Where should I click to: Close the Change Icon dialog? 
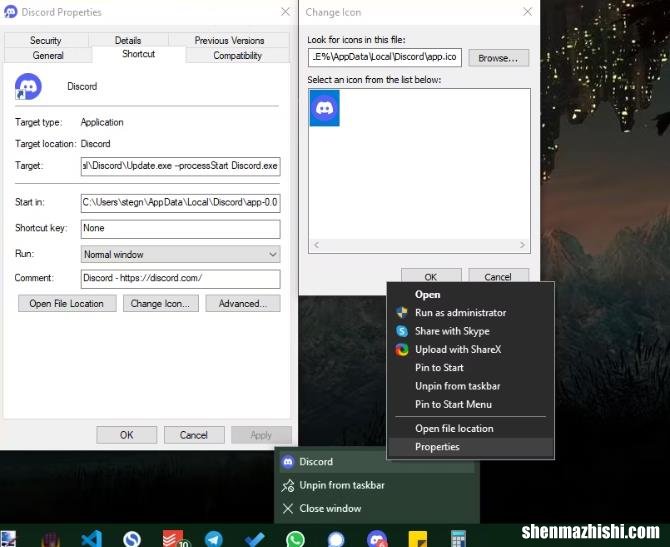[x=528, y=12]
